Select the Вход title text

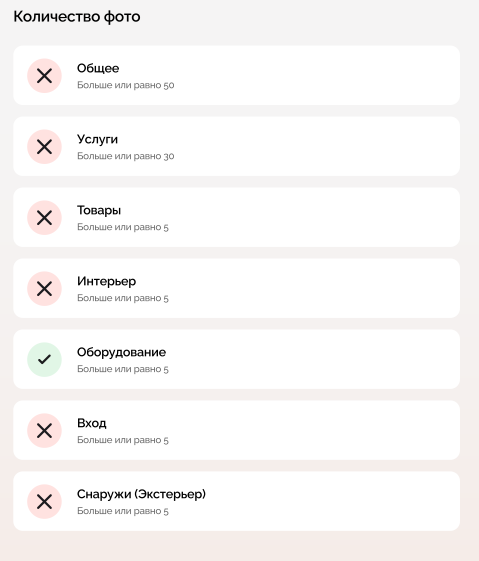pyautogui.click(x=92, y=423)
